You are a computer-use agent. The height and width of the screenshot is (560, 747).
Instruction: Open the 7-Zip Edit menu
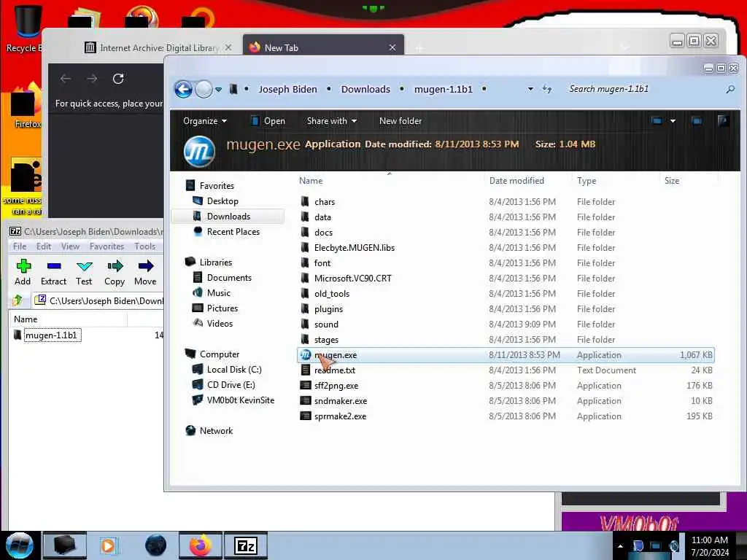[x=43, y=246]
